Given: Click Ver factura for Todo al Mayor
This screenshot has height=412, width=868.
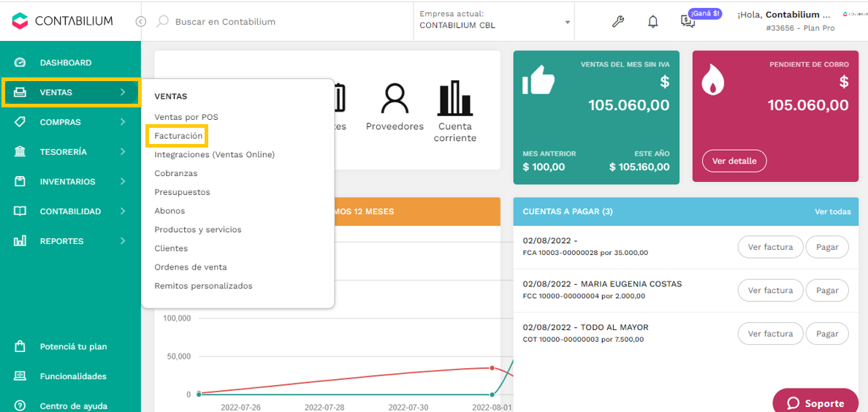Looking at the screenshot, I should tap(771, 334).
